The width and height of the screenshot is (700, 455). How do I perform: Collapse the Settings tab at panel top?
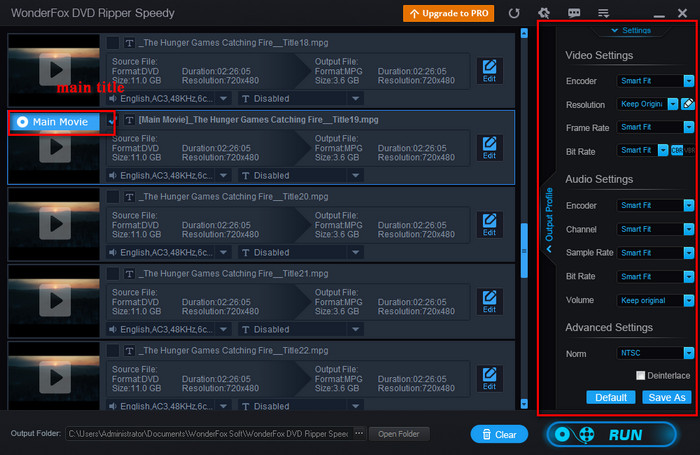(631, 30)
